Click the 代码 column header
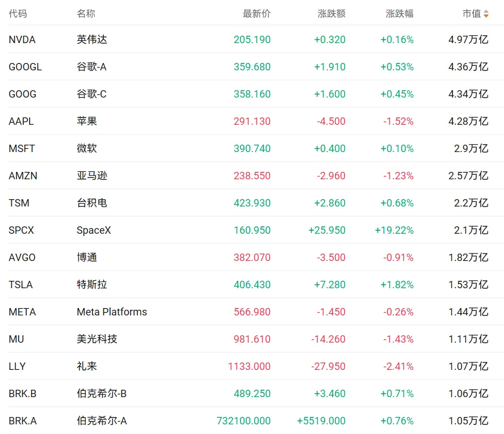 pyautogui.click(x=18, y=14)
